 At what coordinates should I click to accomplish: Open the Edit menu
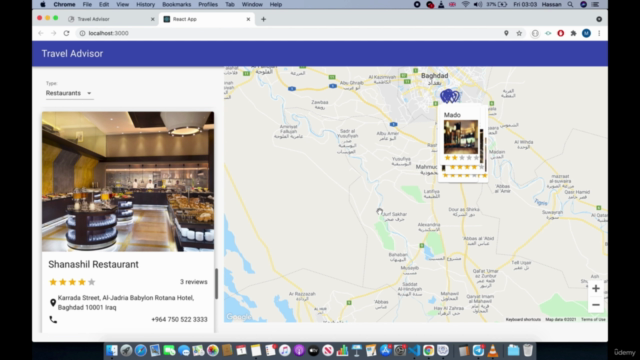coord(104,4)
